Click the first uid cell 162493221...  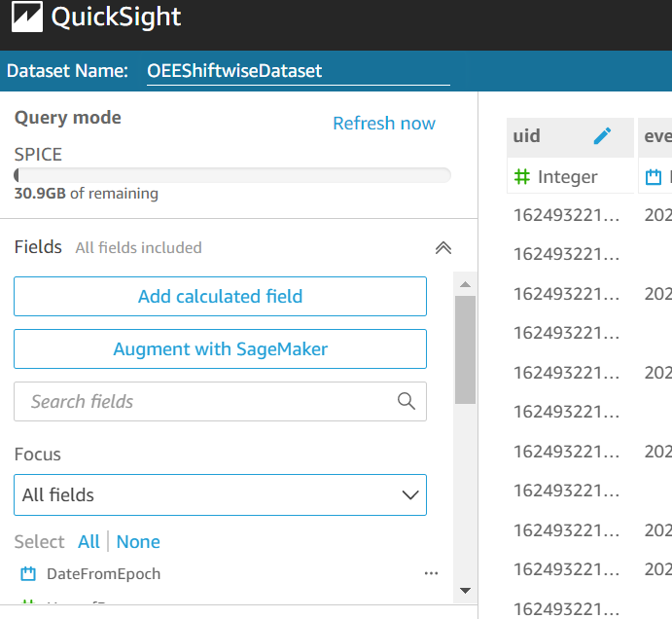(x=567, y=215)
